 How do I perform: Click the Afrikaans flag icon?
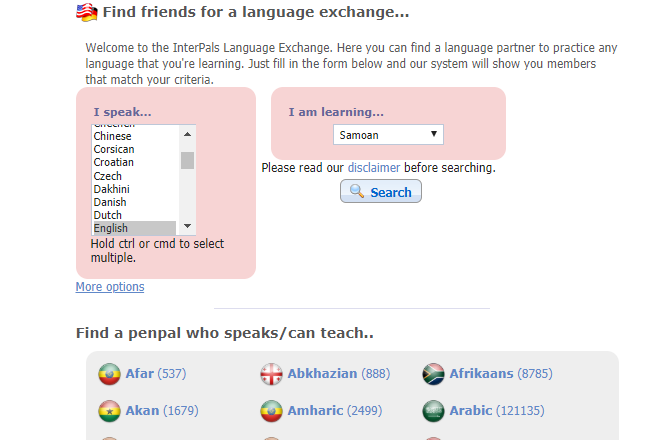click(433, 375)
